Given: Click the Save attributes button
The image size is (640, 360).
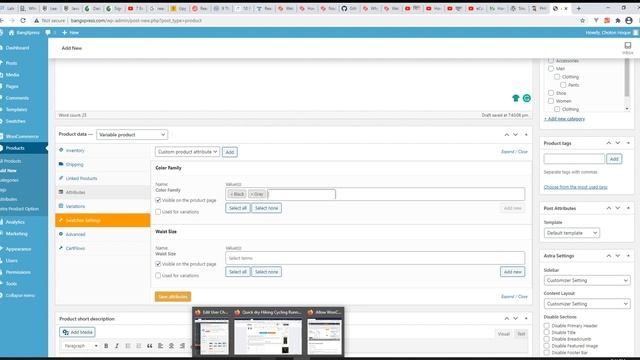Looking at the screenshot, I should click(173, 297).
